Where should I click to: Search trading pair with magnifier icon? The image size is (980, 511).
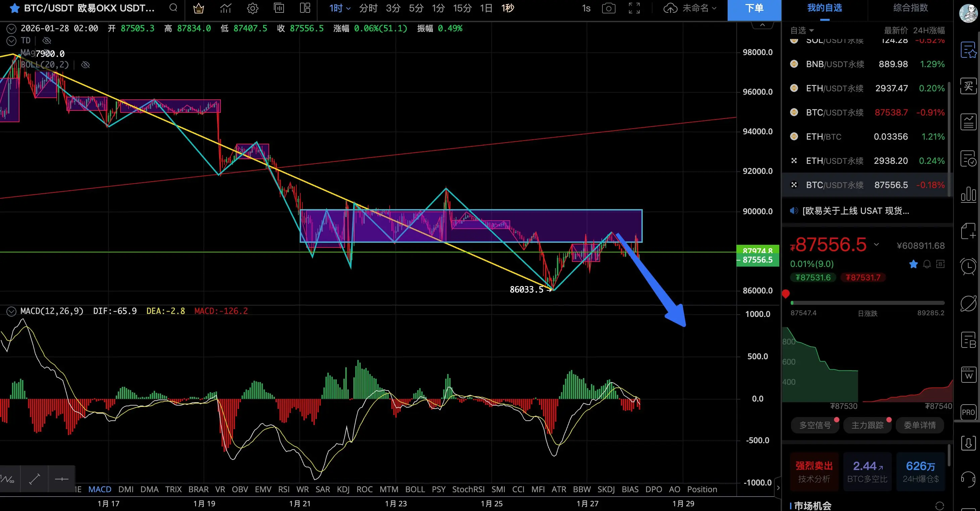click(173, 8)
